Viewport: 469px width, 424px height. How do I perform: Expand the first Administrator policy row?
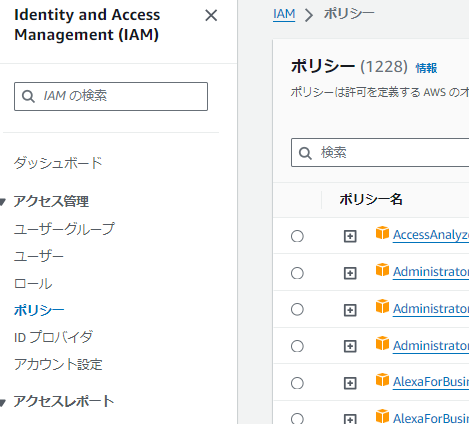350,273
